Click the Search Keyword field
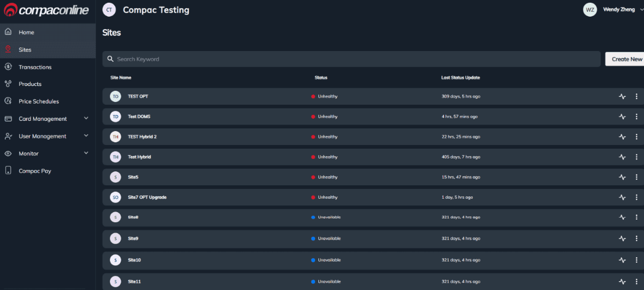This screenshot has height=290, width=644. point(352,59)
